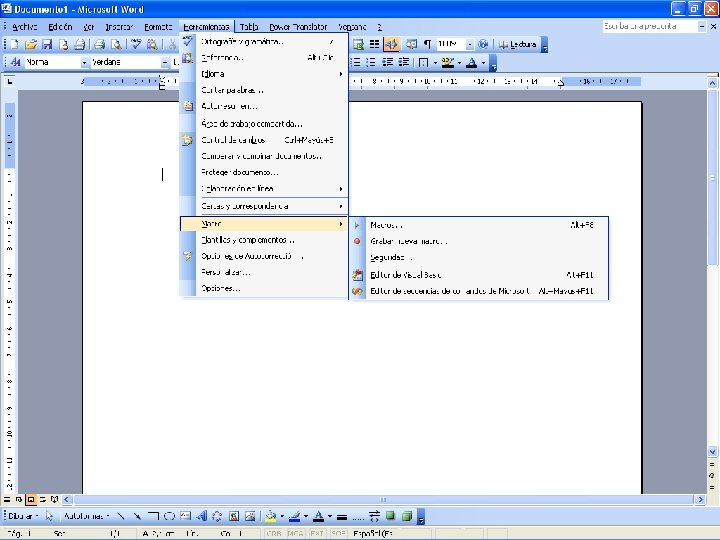
Task: Toggle the highlighted Drawing toolbar icon
Action: [x=391, y=45]
